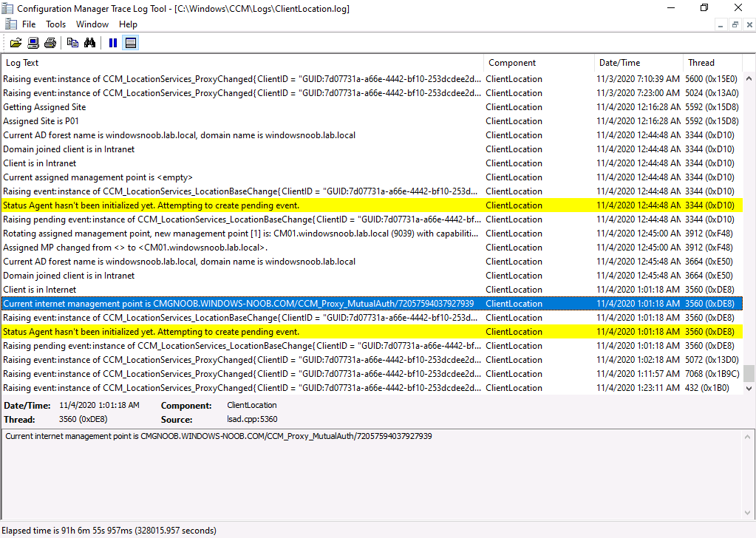Open the Window menu
The width and height of the screenshot is (756, 538).
(x=92, y=24)
